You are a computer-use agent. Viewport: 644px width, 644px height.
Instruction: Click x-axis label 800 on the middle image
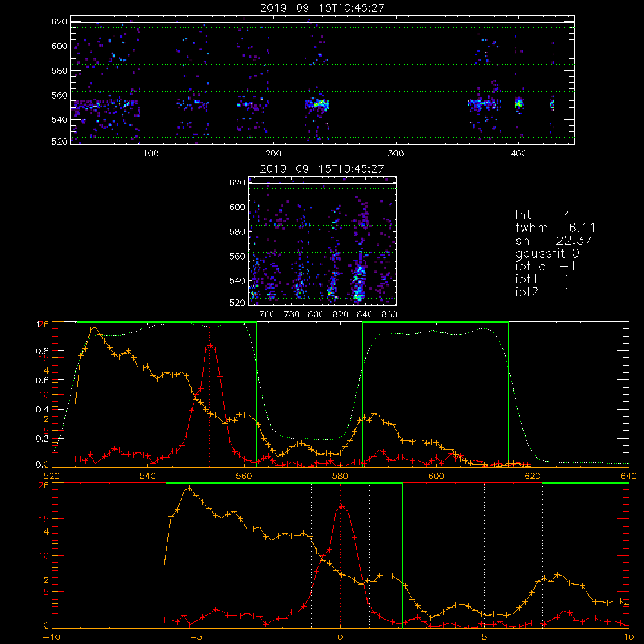pyautogui.click(x=316, y=315)
